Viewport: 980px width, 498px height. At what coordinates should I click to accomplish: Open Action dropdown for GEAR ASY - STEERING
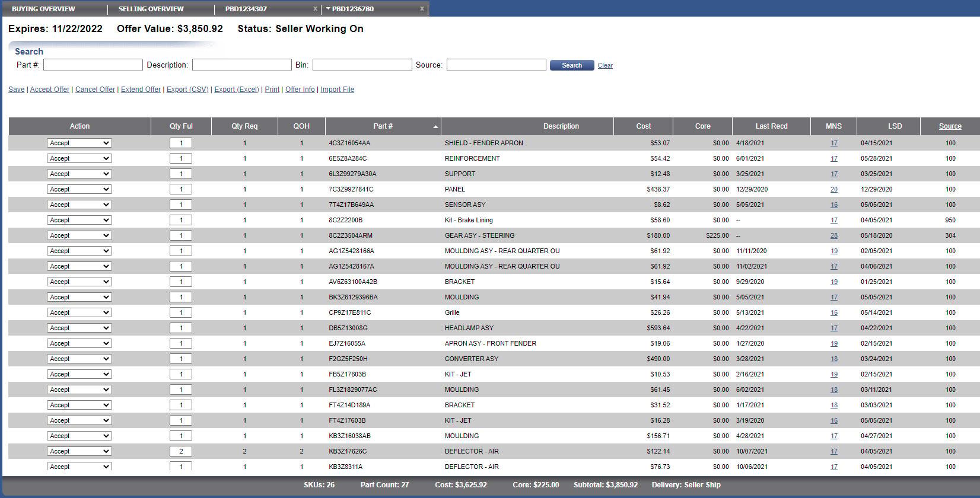[79, 235]
